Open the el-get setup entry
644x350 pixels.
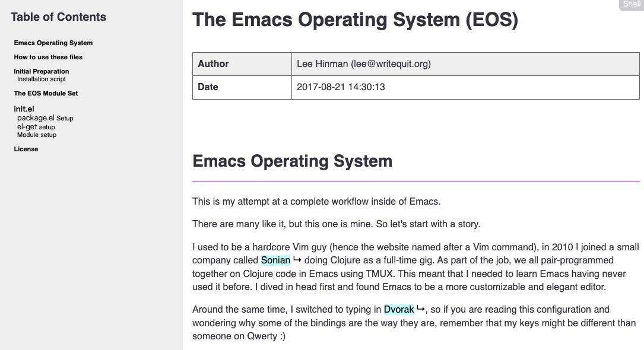coord(36,126)
